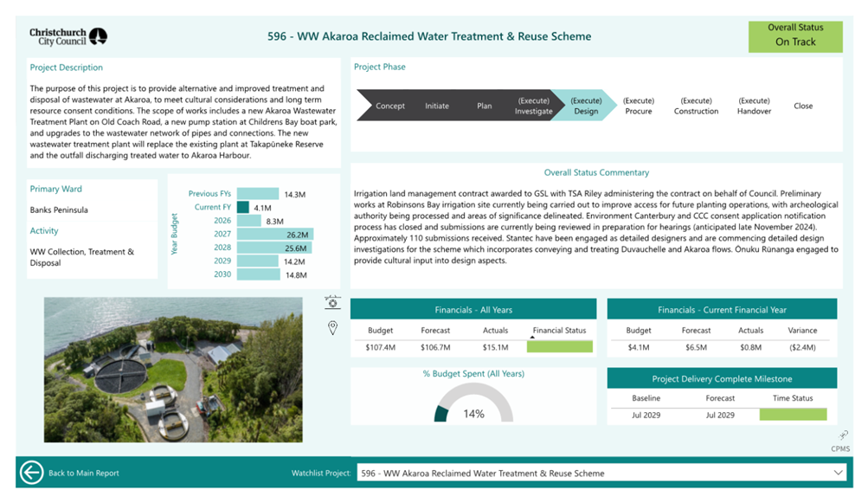Image resolution: width=868 pixels, height=503 pixels.
Task: Click the WW Collection, Treatment & Disposal activity
Action: [x=82, y=257]
